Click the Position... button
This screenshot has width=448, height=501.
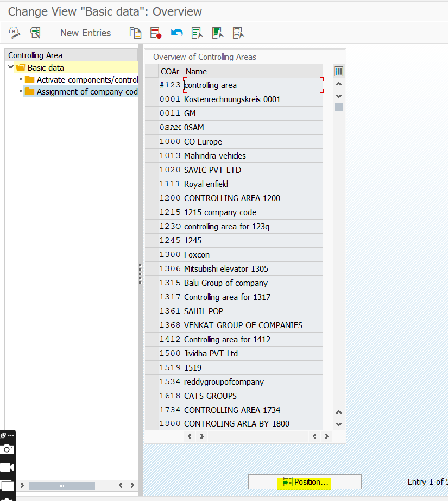(305, 482)
